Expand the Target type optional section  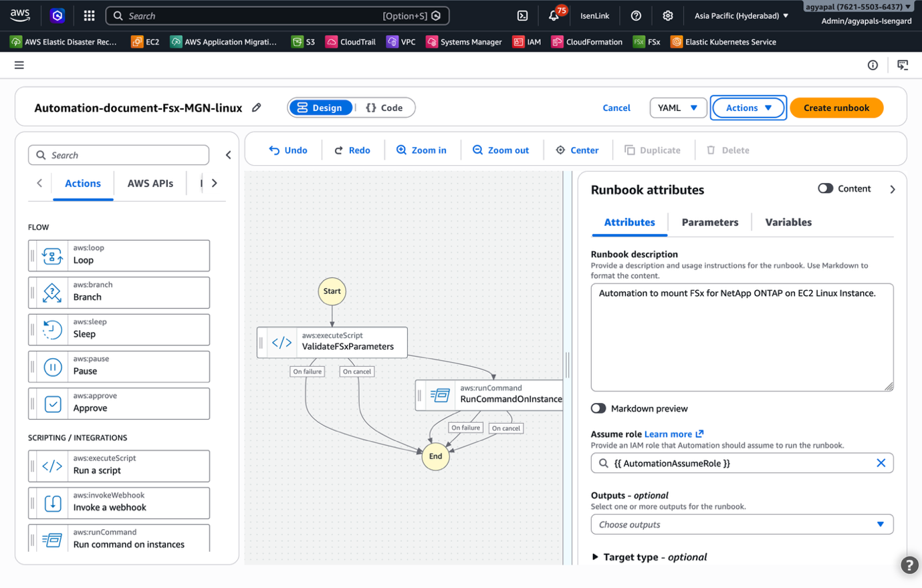point(649,557)
